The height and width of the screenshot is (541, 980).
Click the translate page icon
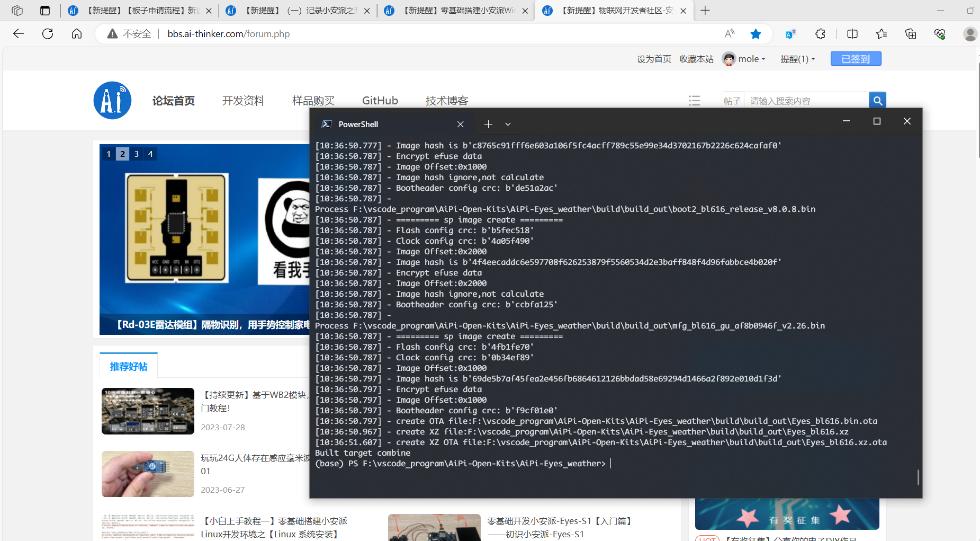[790, 34]
